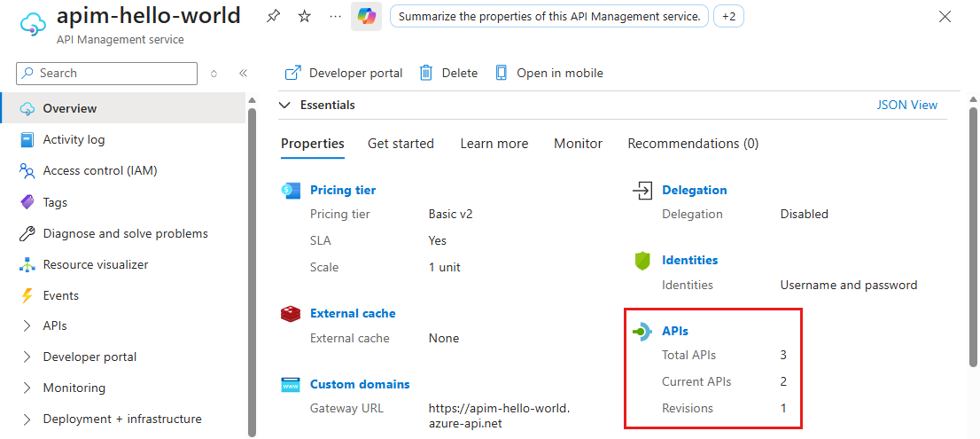The width and height of the screenshot is (980, 439).
Task: Click the purple Tags icon
Action: point(27,202)
